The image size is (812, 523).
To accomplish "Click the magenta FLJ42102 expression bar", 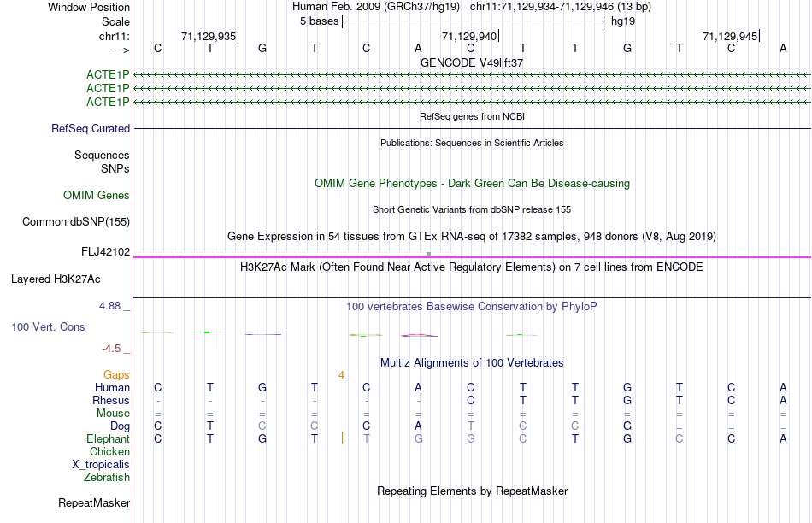I will pyautogui.click(x=472, y=257).
